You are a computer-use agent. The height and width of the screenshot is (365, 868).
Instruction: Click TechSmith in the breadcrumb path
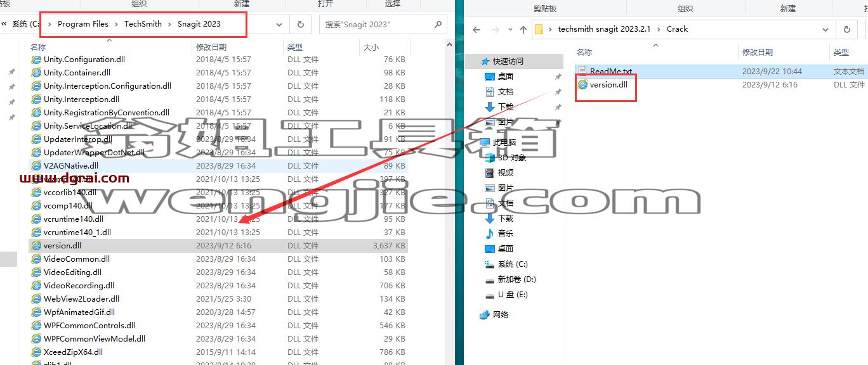(x=143, y=24)
